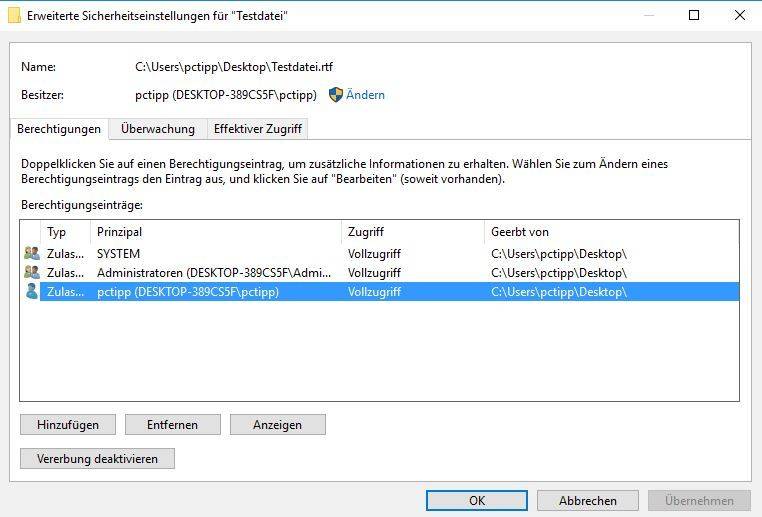
Task: Click the Entfernen button
Action: (173, 424)
